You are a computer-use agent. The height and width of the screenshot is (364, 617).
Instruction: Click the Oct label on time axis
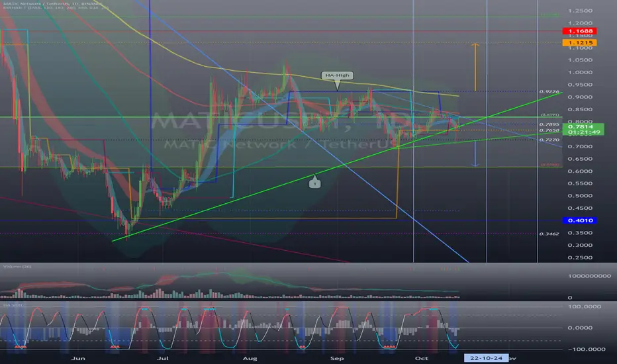click(x=422, y=358)
